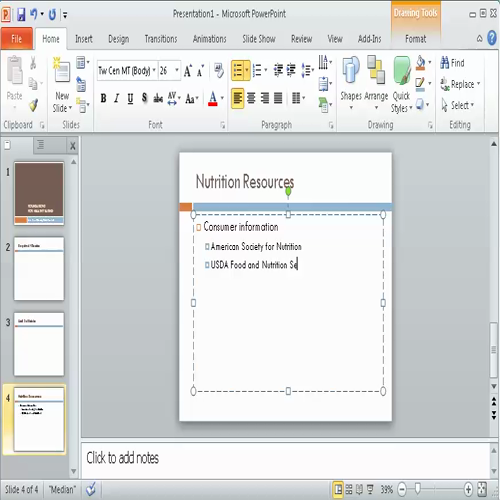Open the File tab
500x500 pixels.
coord(17,39)
